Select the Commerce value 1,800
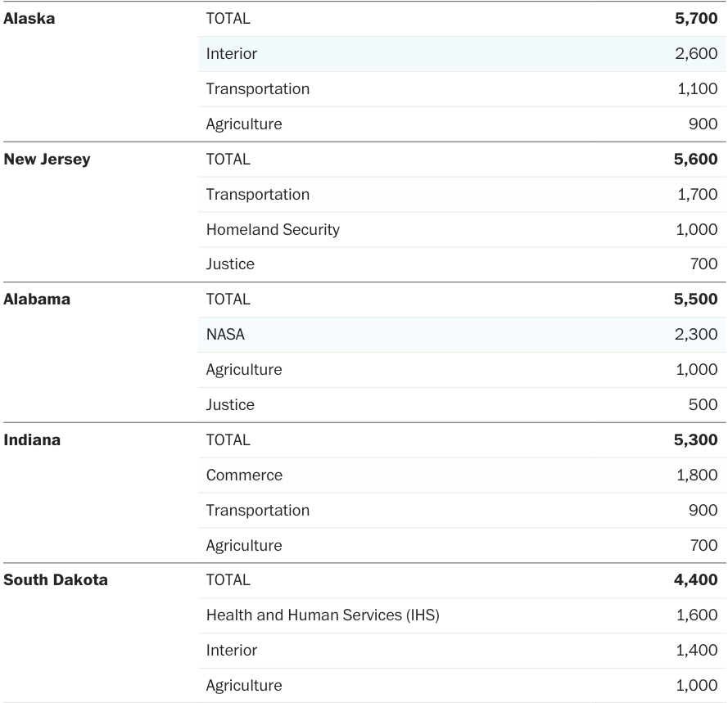The width and height of the screenshot is (728, 703). click(697, 475)
